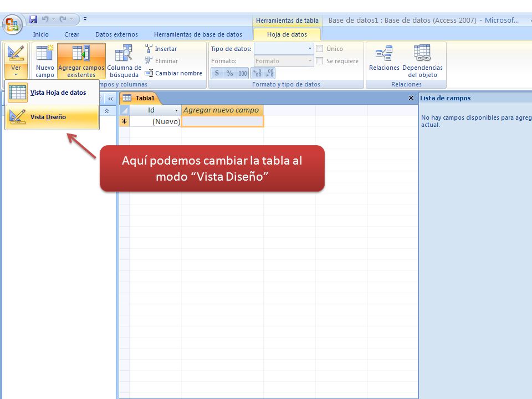Open the Datos externos tab

116,34
